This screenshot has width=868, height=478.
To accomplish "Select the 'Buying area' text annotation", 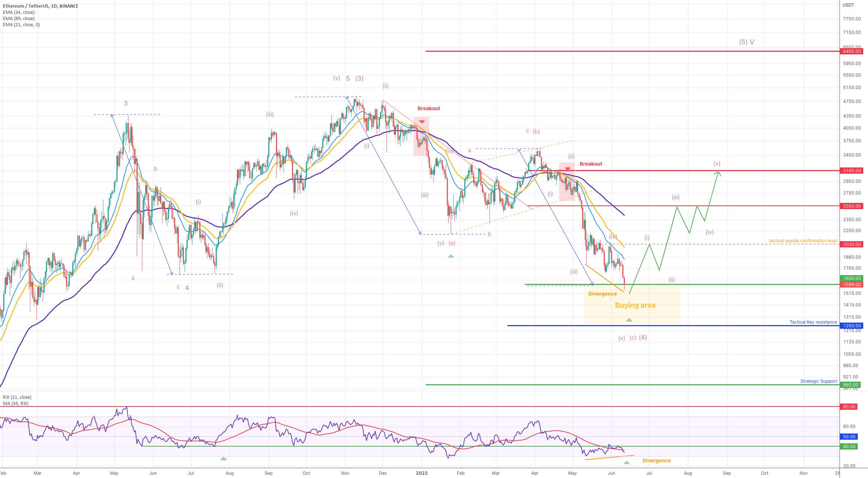I will click(635, 305).
